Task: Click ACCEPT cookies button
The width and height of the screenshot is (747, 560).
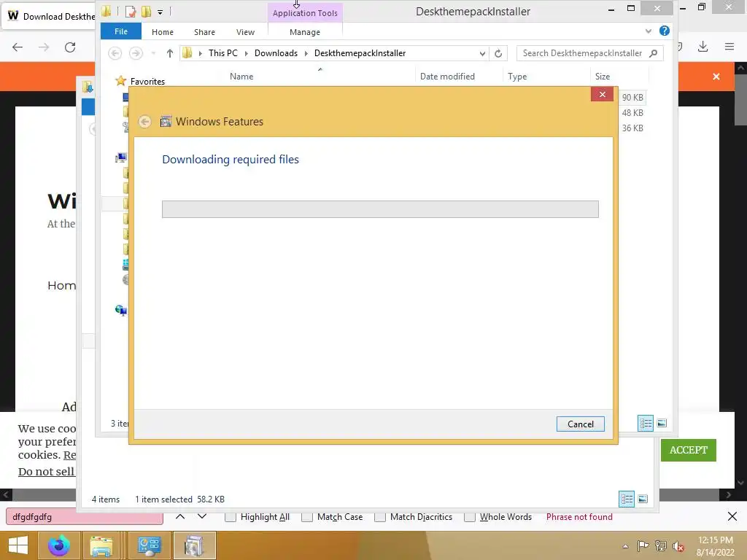Action: pos(689,450)
